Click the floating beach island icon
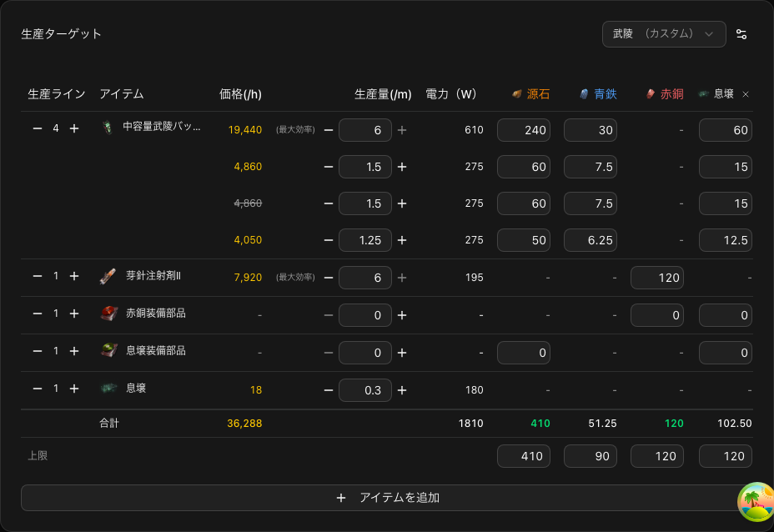Screen dimensions: 774x532 pos(756,502)
